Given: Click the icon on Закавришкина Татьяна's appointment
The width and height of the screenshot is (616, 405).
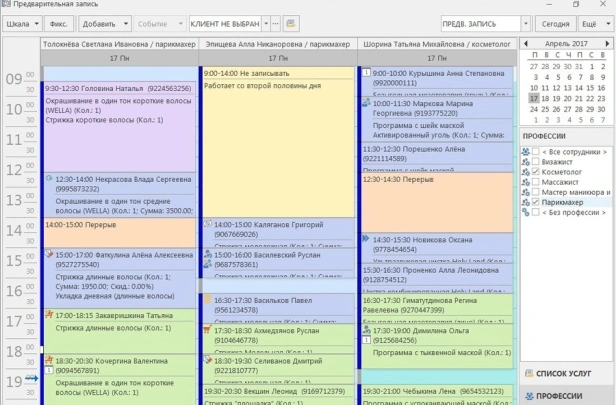Looking at the screenshot, I should (49, 314).
